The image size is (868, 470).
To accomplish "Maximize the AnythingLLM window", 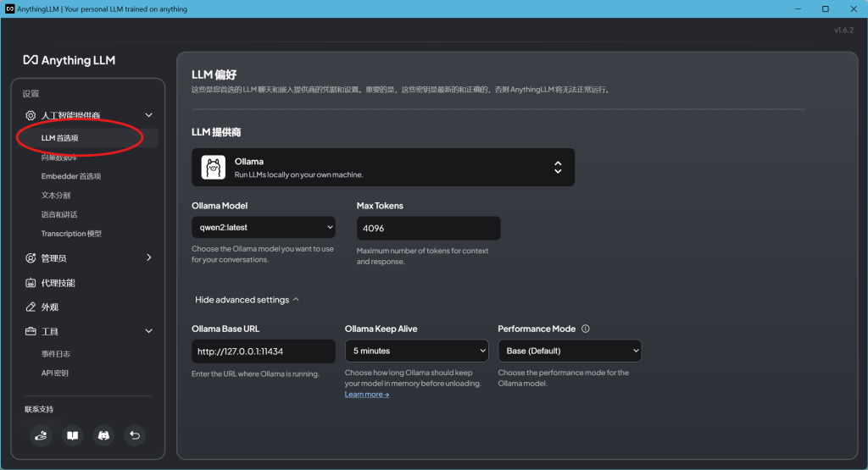I will 826,8.
